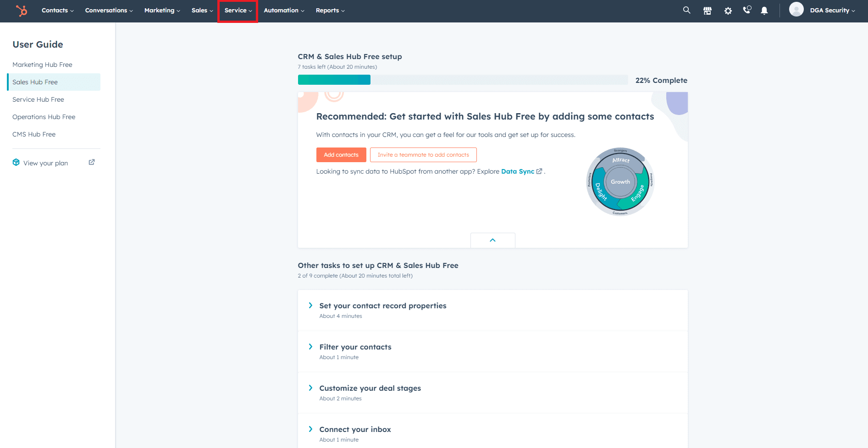
Task: Collapse the recommended task card with up chevron
Action: pyautogui.click(x=492, y=240)
